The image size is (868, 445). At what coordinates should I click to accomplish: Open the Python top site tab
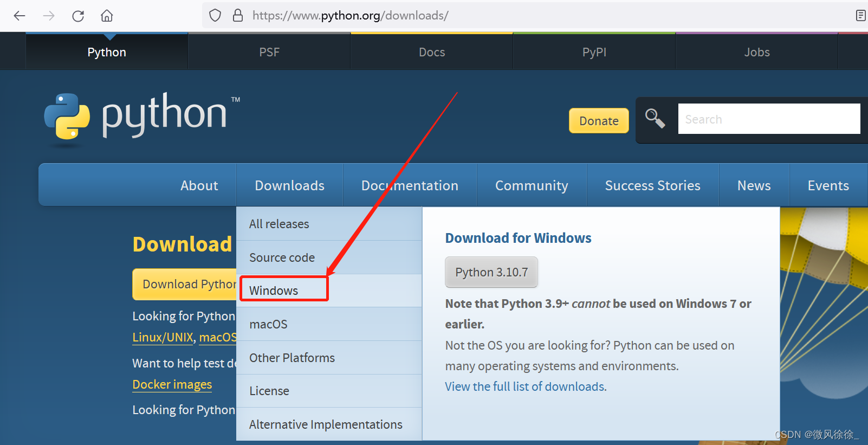pyautogui.click(x=107, y=52)
